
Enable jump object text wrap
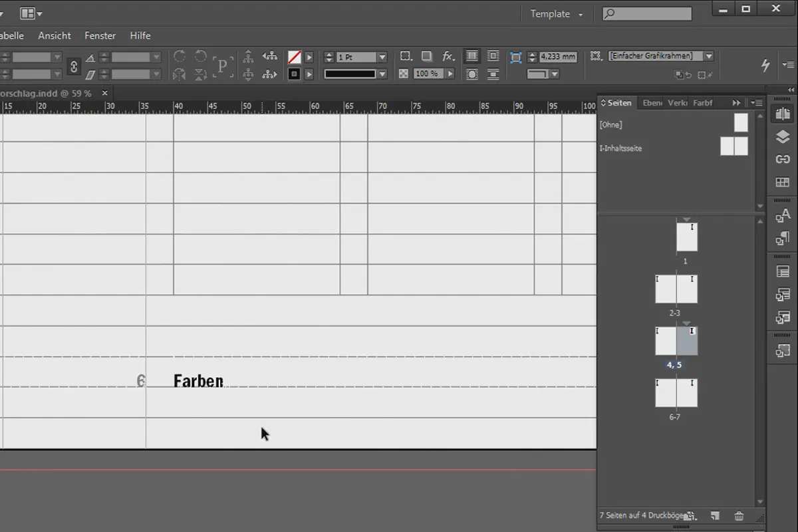(493, 74)
